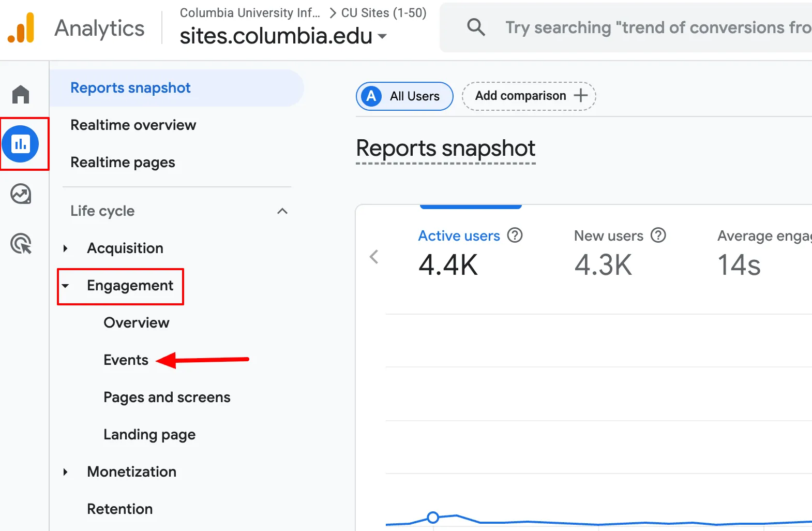Open Realtime pages report

tap(123, 163)
